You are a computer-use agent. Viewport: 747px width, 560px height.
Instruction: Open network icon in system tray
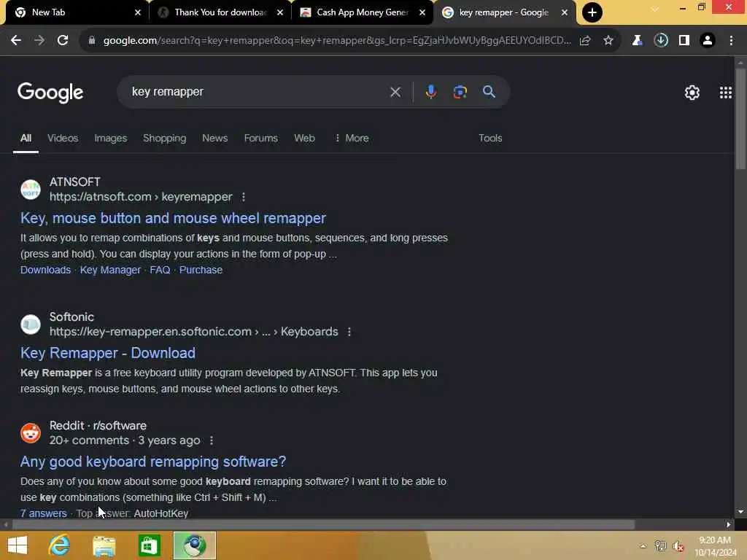click(660, 546)
